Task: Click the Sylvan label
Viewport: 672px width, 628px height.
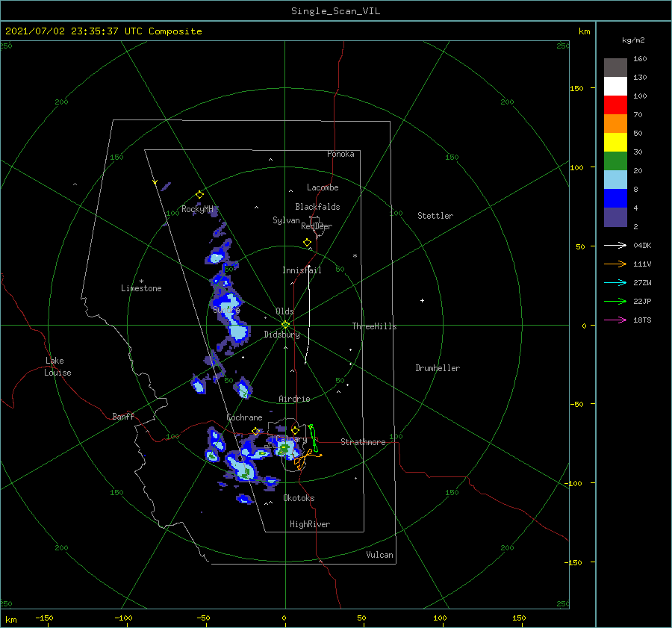Action: point(286,220)
